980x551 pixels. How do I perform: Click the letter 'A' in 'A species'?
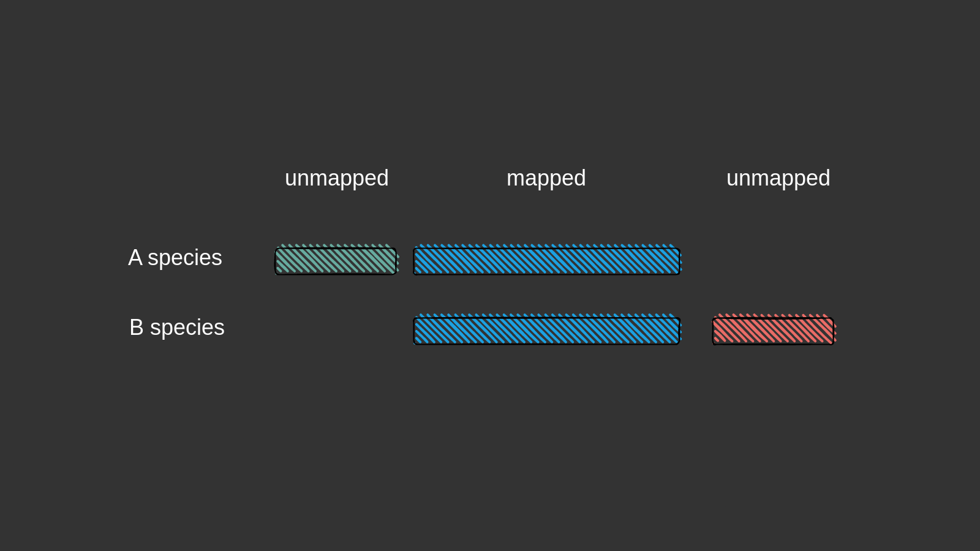point(135,258)
